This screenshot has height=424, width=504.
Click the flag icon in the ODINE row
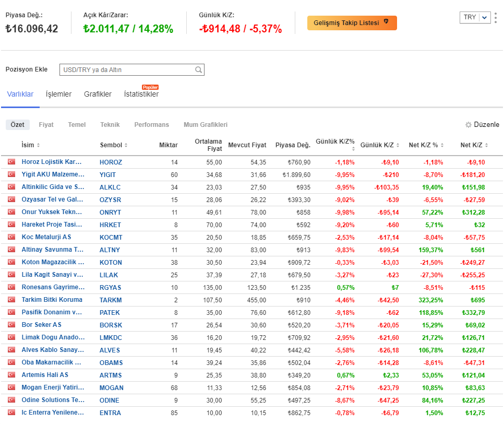[11, 400]
